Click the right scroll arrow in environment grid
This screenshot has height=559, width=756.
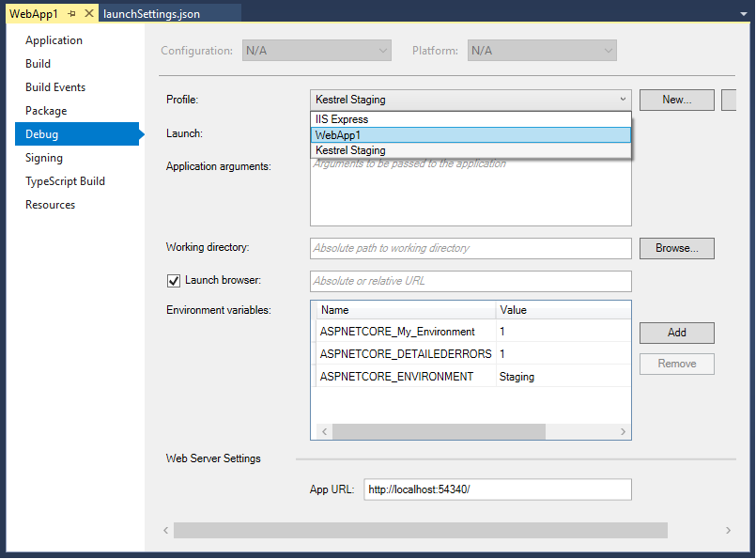click(x=623, y=431)
